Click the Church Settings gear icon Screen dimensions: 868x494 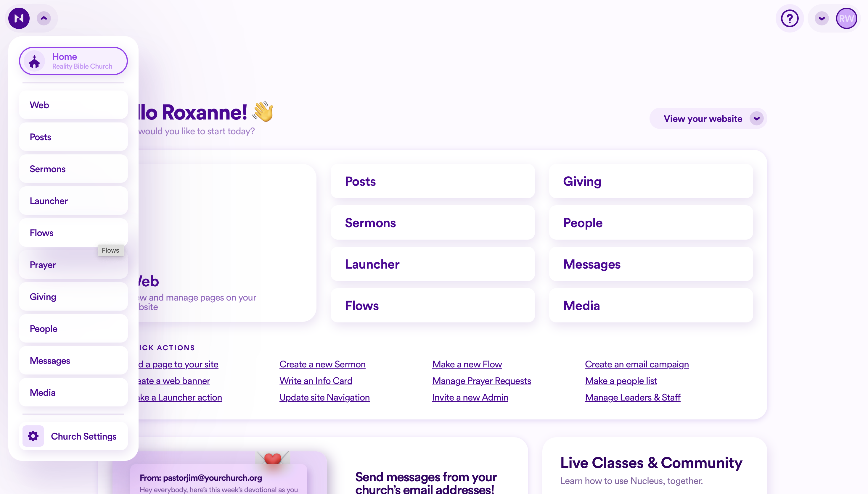pos(33,436)
